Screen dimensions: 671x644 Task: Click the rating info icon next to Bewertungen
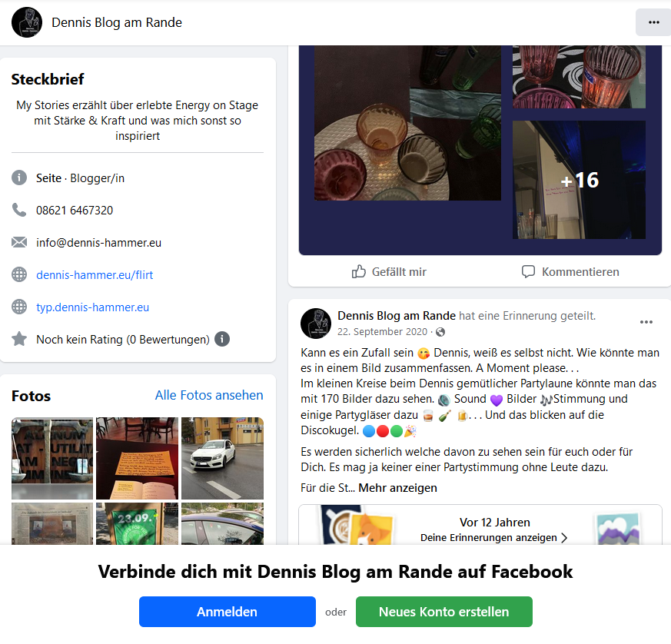point(221,339)
